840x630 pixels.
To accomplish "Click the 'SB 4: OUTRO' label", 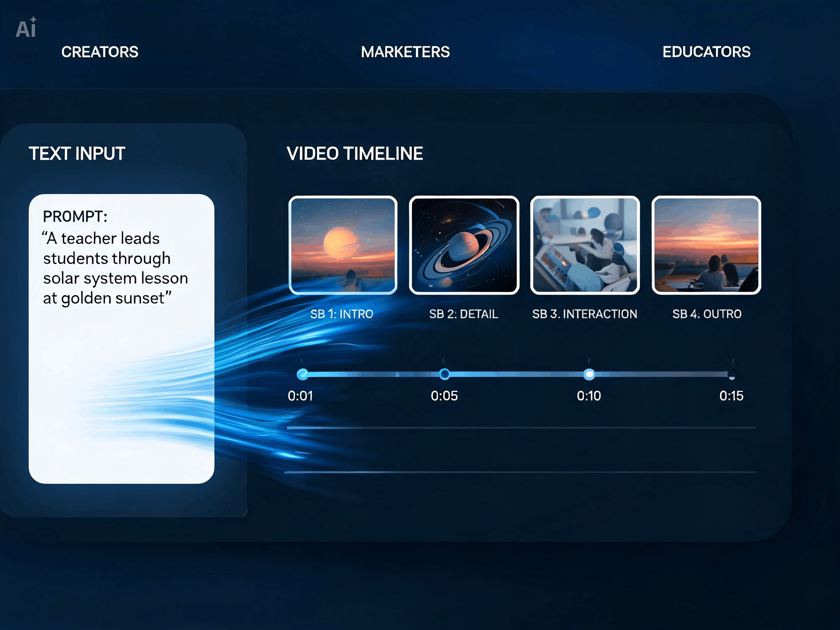I will pos(707,314).
